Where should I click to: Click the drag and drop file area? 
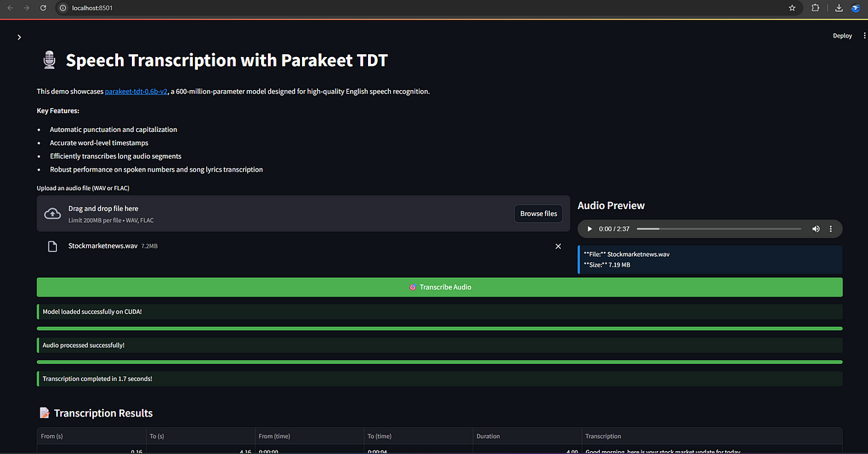pyautogui.click(x=303, y=213)
